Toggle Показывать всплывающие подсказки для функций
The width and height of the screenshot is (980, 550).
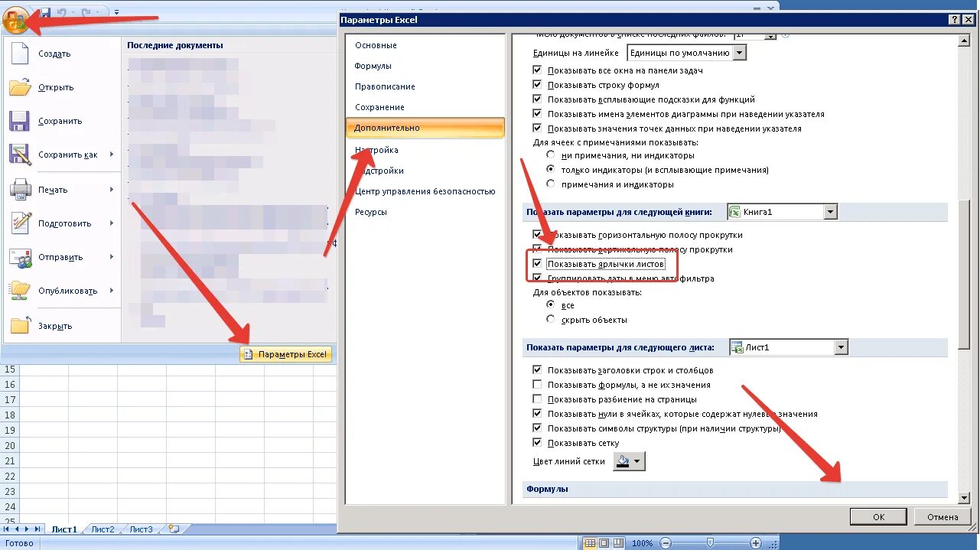pos(538,99)
